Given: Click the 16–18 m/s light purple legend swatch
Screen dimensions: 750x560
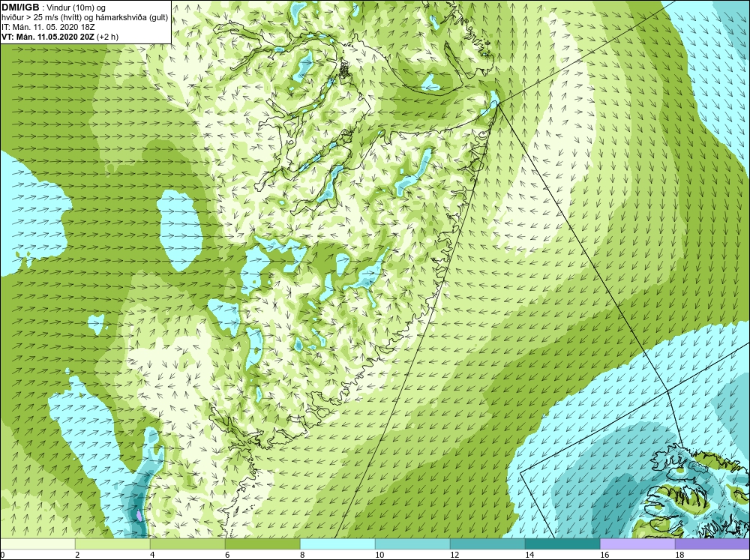Looking at the screenshot, I should tap(637, 544).
